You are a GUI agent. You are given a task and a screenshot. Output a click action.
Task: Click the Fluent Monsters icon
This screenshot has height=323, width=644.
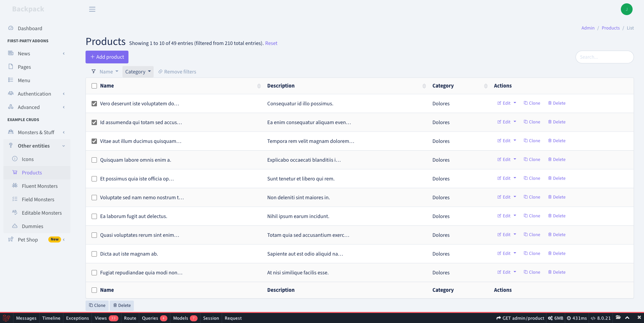15,185
